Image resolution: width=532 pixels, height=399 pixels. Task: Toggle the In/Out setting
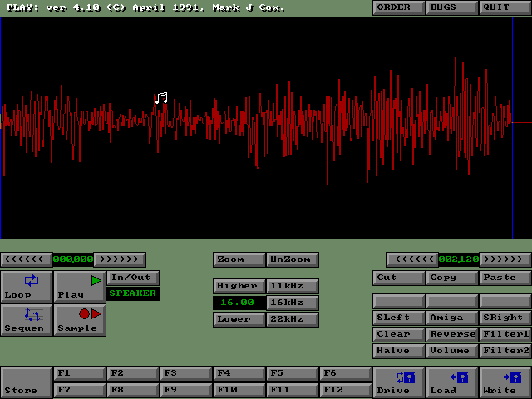coord(132,278)
